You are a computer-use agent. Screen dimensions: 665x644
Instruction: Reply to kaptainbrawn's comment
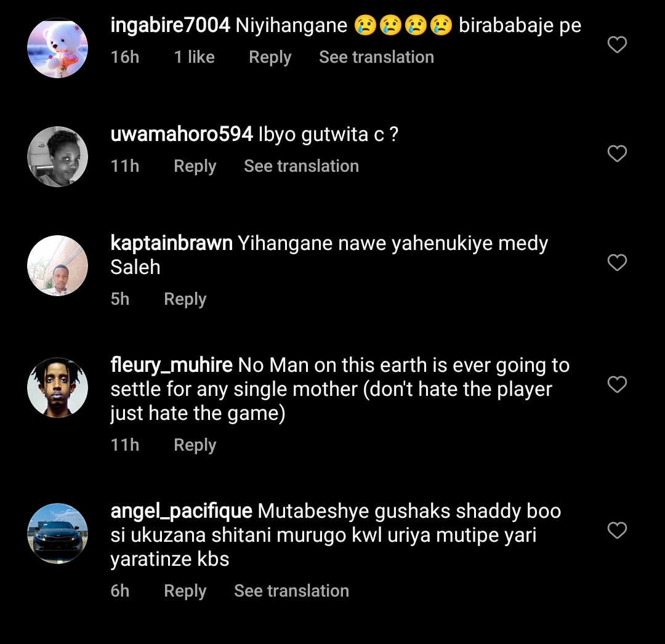(x=185, y=299)
